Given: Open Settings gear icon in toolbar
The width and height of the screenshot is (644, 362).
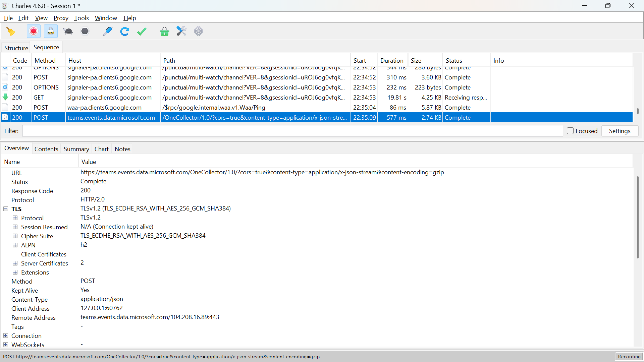Looking at the screenshot, I should click(x=199, y=32).
